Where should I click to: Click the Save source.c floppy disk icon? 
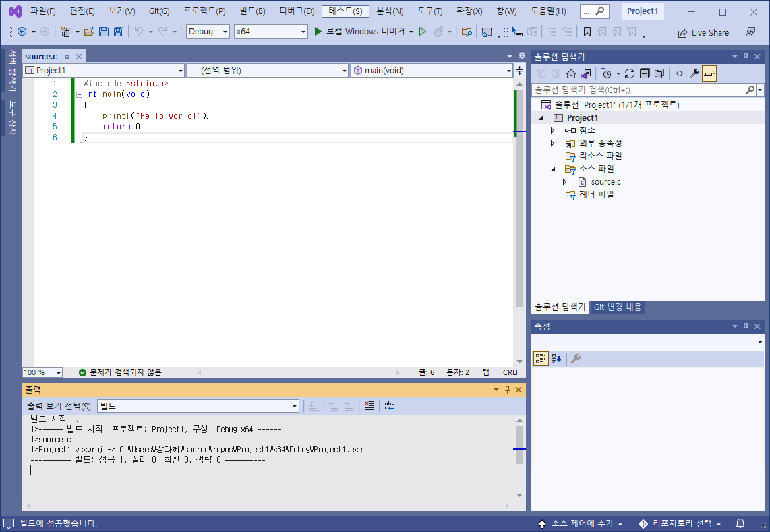click(x=104, y=32)
